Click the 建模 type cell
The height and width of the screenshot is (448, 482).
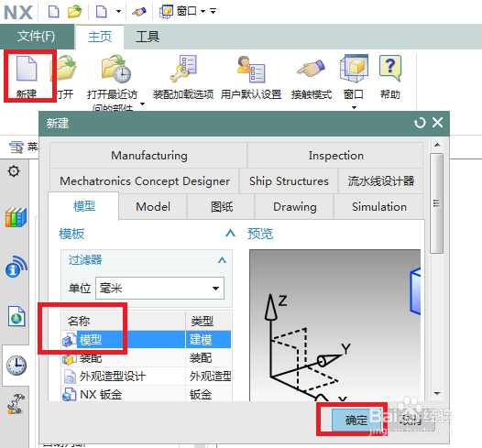coord(208,340)
